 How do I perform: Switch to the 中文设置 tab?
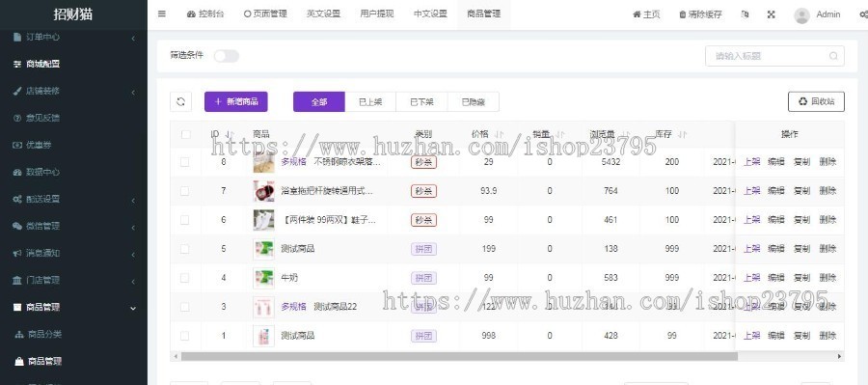coord(431,14)
